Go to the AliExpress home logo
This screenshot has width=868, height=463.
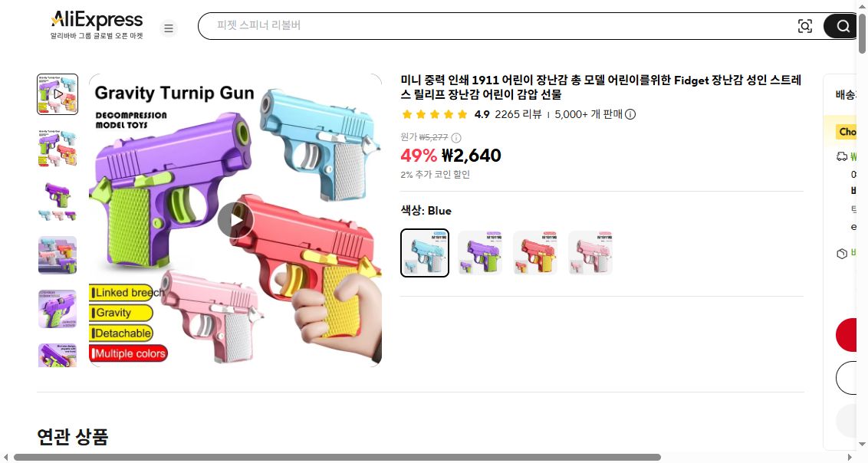(97, 25)
